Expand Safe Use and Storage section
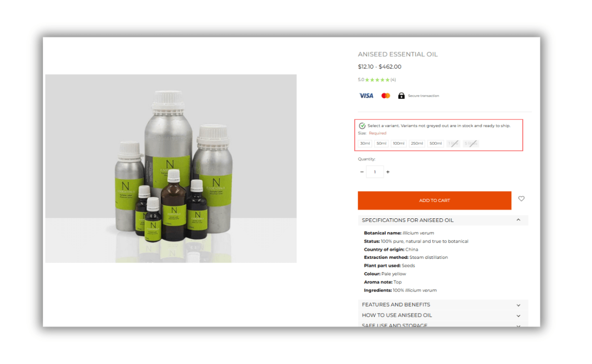The image size is (592, 364). (x=443, y=325)
